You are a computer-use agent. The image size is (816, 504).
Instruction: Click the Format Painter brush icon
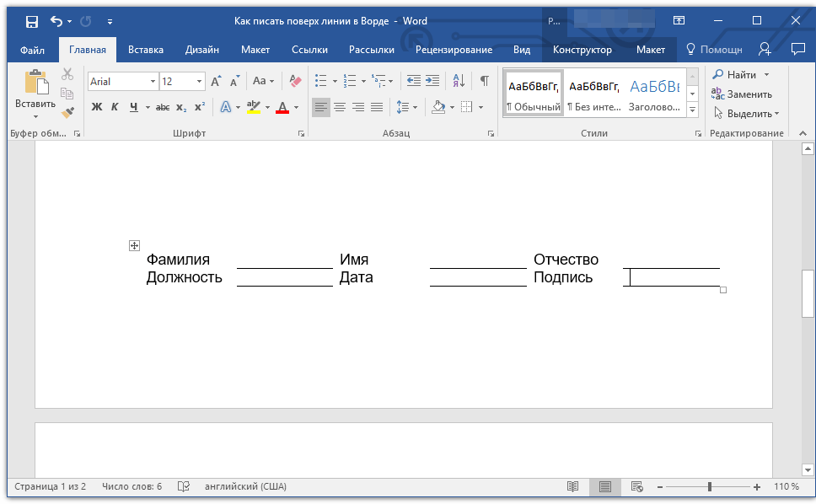[68, 111]
